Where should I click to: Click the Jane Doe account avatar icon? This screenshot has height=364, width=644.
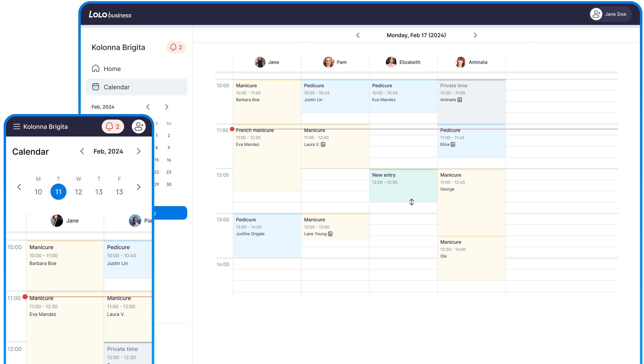click(596, 14)
